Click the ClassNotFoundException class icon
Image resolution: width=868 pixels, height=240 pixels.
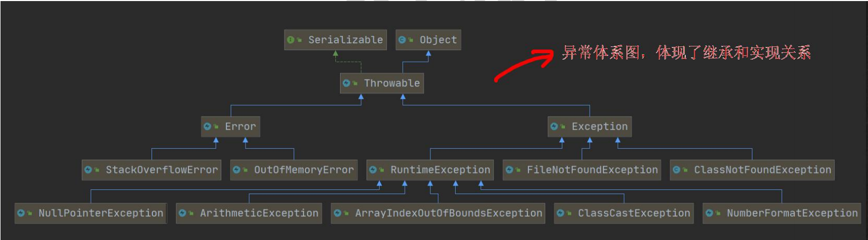point(677,169)
